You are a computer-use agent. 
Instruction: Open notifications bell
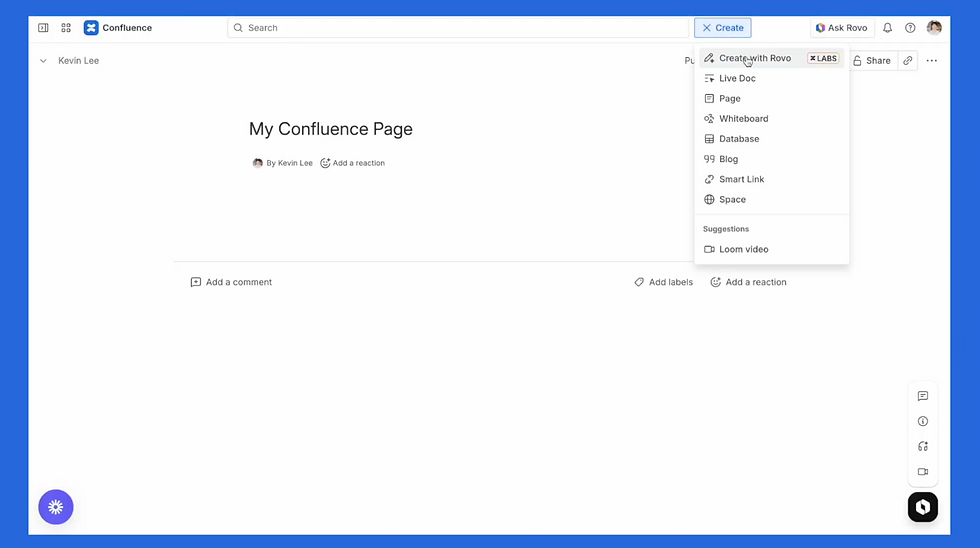click(888, 27)
